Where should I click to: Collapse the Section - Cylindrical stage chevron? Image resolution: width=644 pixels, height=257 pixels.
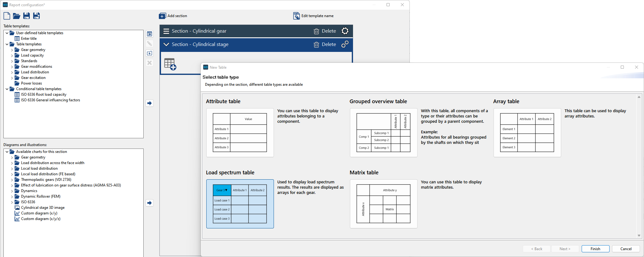click(166, 44)
